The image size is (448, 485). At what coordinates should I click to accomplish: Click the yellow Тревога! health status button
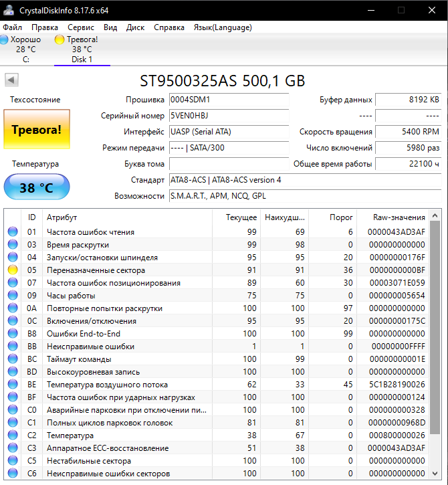point(37,129)
